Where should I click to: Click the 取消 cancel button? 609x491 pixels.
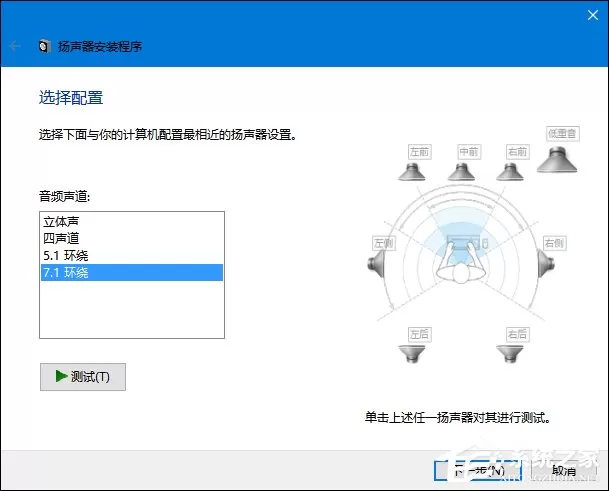564,471
